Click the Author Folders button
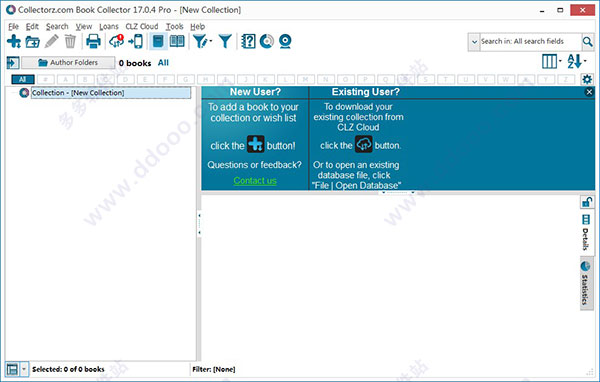 click(x=68, y=62)
